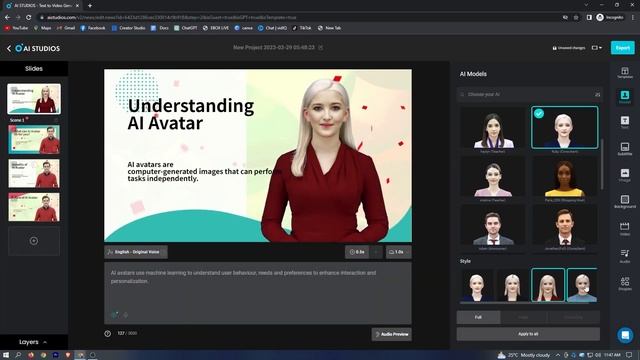Select the blue top avatar style
This screenshot has width=640, height=360.
coord(582,285)
